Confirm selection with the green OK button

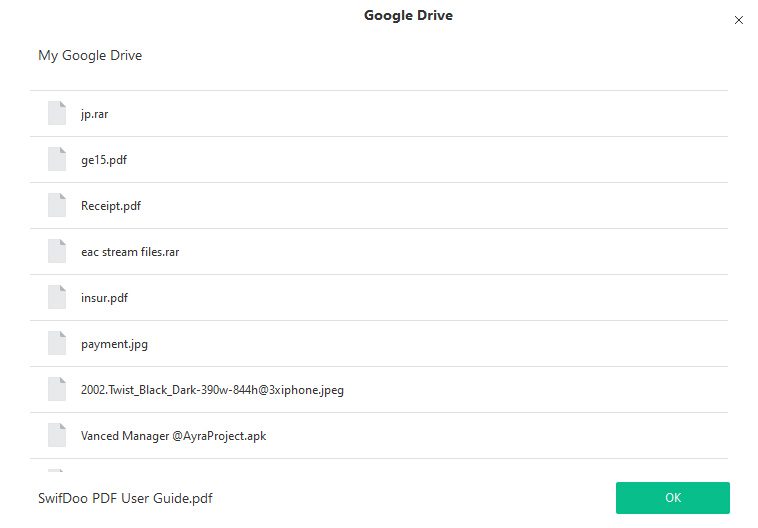coord(672,498)
